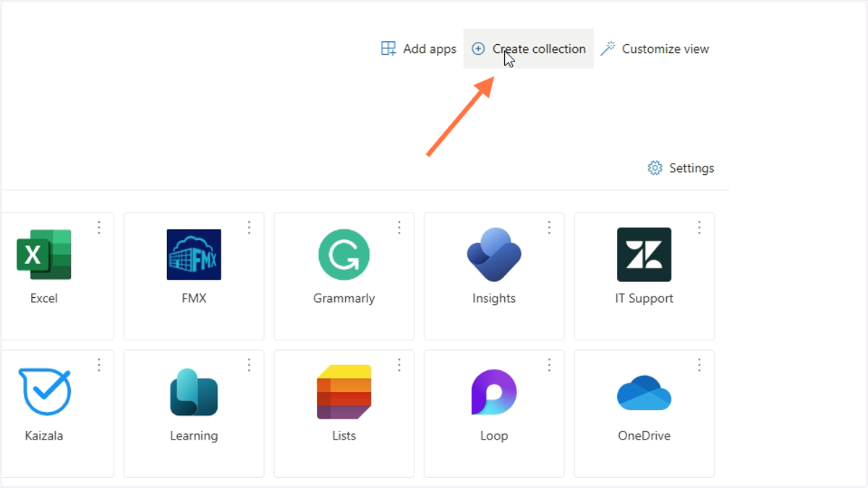Click the Add apps grid icon

click(388, 48)
